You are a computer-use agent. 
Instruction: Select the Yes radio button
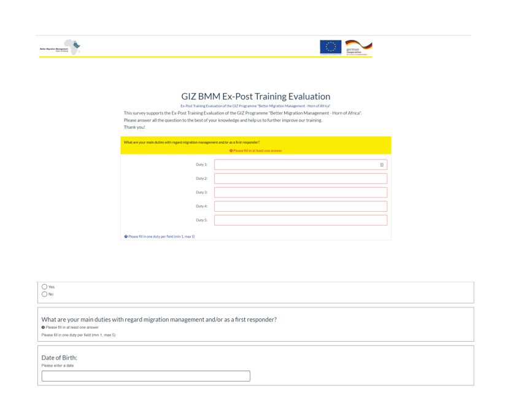pos(44,287)
